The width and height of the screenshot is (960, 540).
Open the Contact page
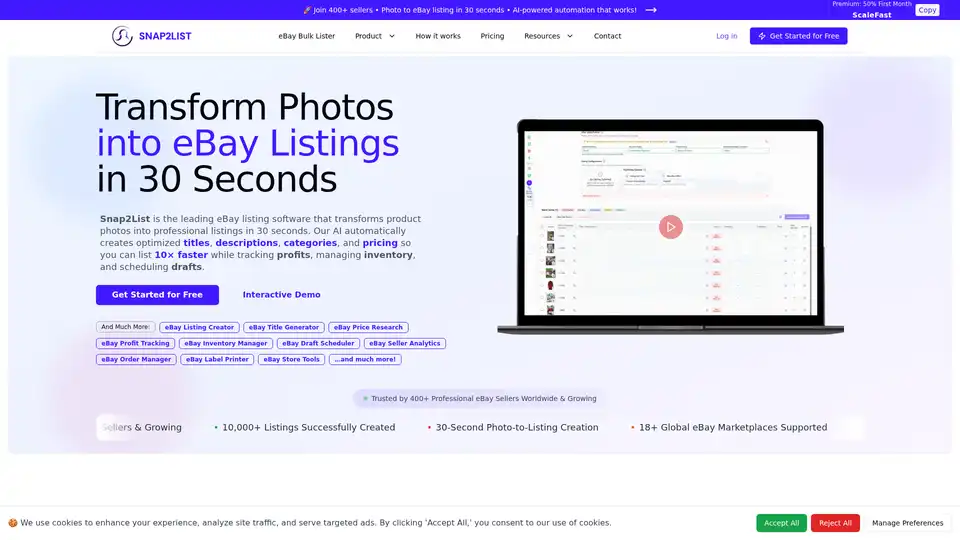point(607,36)
